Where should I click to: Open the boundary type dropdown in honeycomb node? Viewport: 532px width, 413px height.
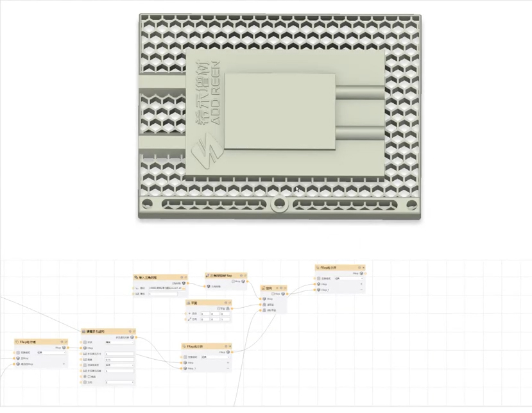click(119, 365)
